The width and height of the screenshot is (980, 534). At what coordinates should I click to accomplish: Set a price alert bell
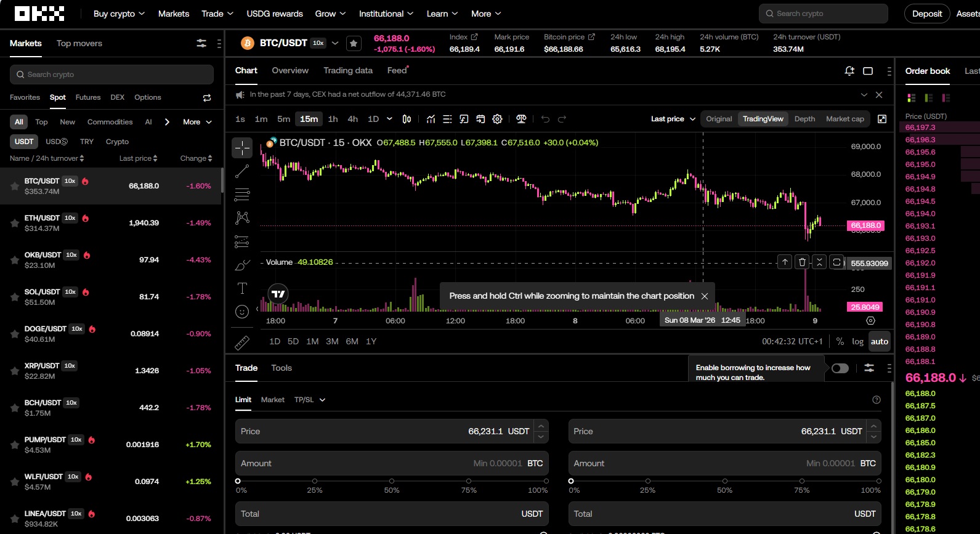pyautogui.click(x=849, y=71)
